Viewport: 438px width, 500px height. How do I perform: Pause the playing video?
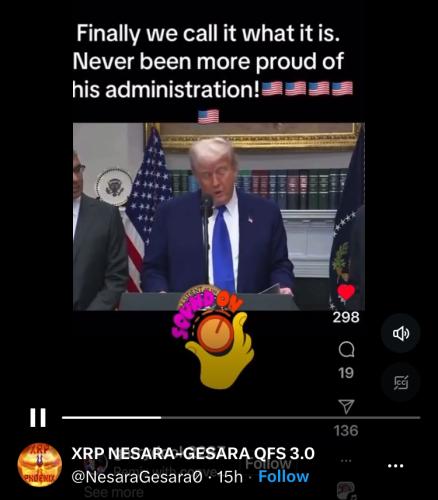38,418
